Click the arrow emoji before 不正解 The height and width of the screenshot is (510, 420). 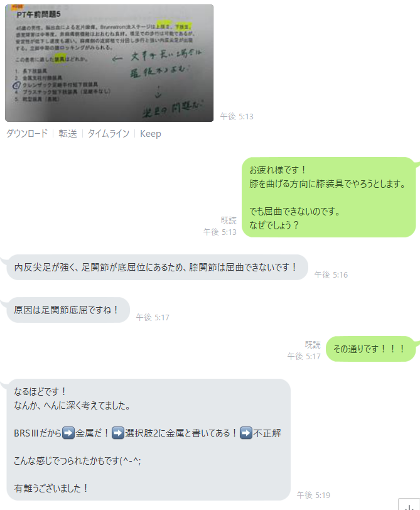[x=246, y=433]
